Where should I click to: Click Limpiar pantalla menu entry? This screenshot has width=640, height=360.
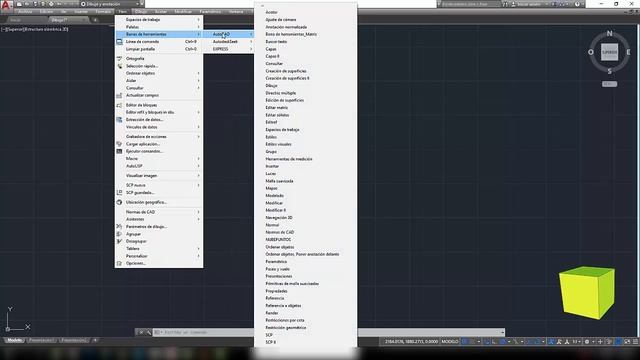pyautogui.click(x=159, y=49)
